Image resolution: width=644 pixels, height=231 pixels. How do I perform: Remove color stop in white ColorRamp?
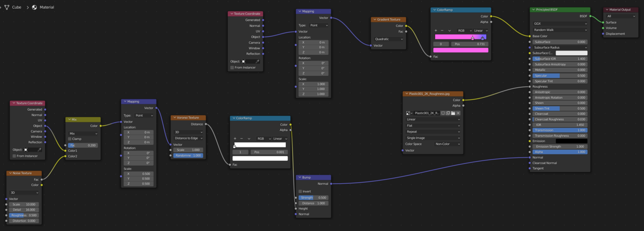coord(241,138)
